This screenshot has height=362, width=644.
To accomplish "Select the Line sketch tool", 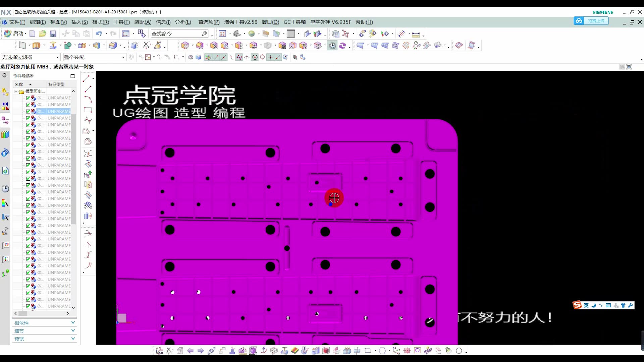I will click(x=88, y=89).
